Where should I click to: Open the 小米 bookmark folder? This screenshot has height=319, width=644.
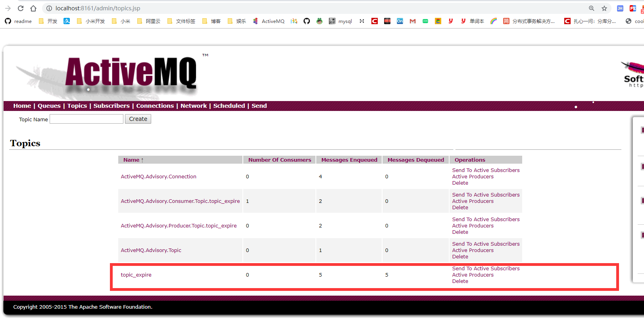coord(121,21)
